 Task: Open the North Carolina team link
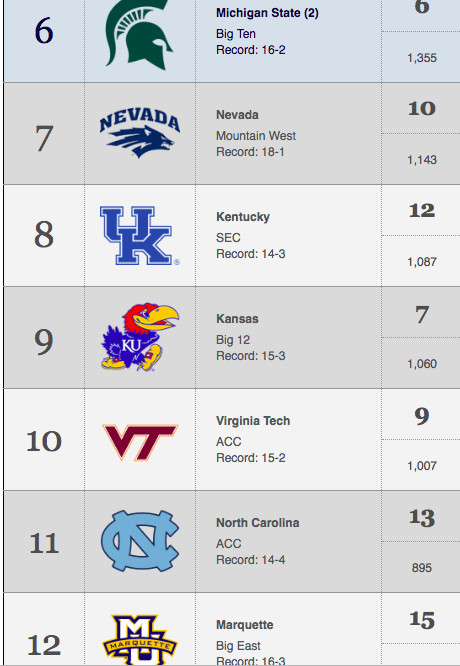(257, 522)
